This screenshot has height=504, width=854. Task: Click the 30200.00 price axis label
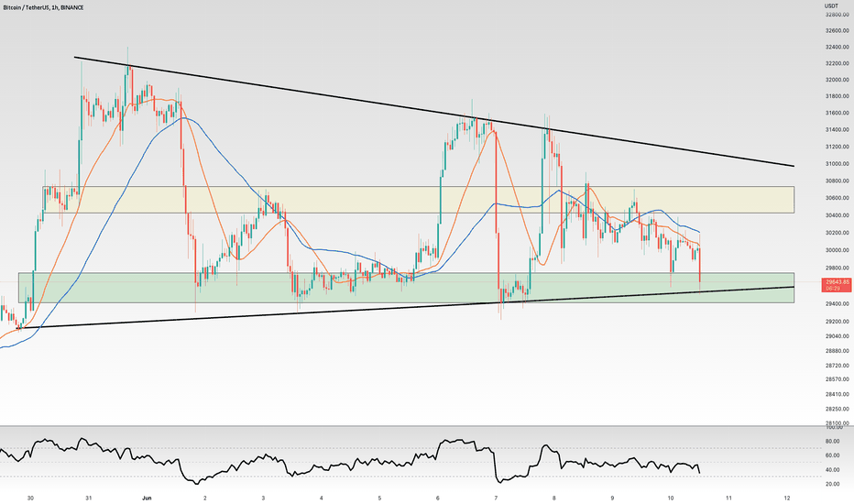click(x=838, y=233)
